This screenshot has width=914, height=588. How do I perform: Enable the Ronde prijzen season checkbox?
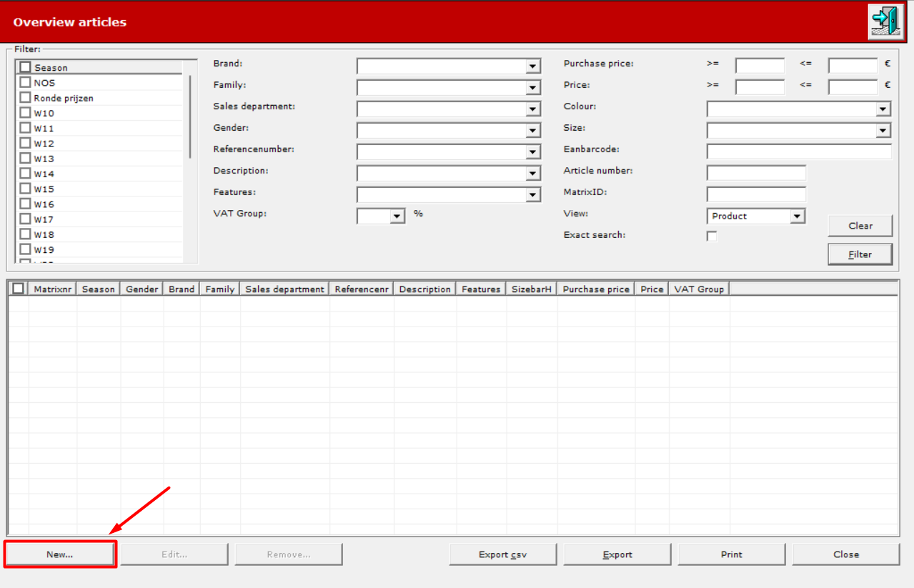pyautogui.click(x=25, y=97)
